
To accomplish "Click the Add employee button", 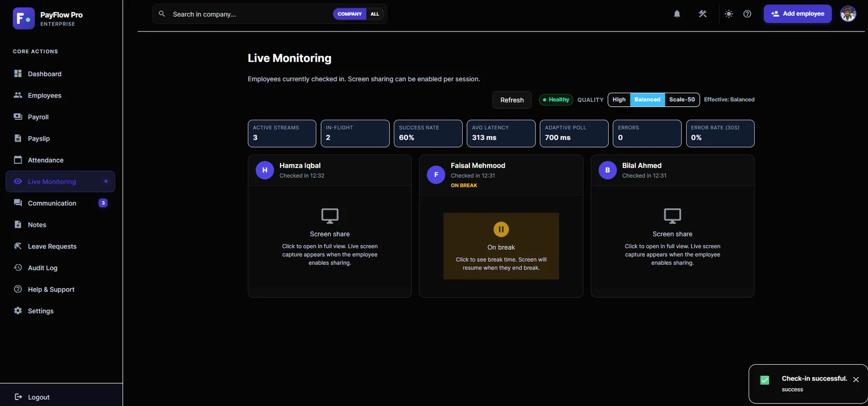I will pyautogui.click(x=797, y=14).
